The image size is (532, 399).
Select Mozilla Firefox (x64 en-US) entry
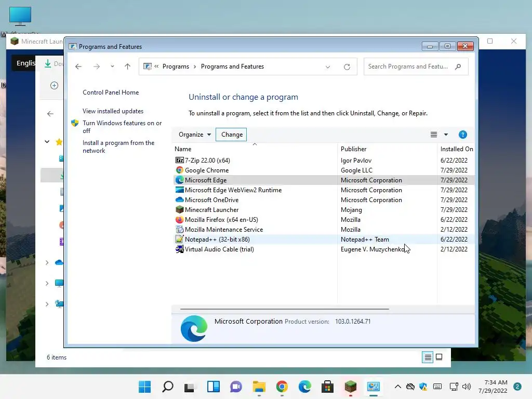coord(221,220)
